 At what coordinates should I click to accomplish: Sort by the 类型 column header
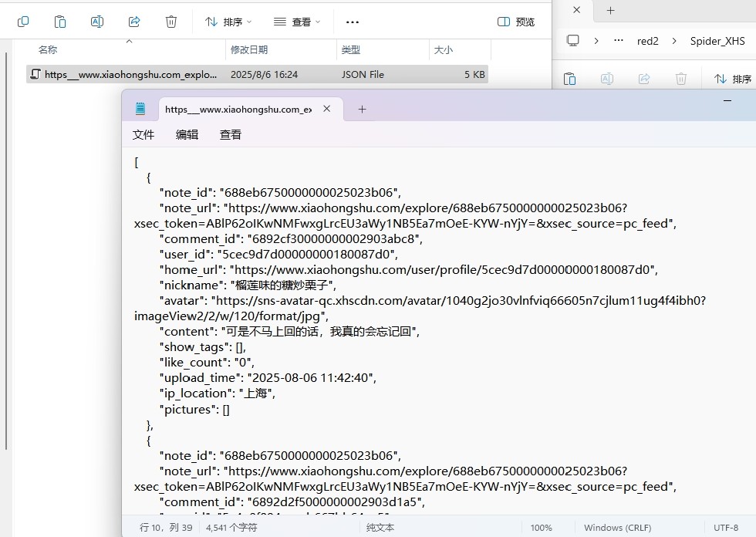click(x=350, y=49)
